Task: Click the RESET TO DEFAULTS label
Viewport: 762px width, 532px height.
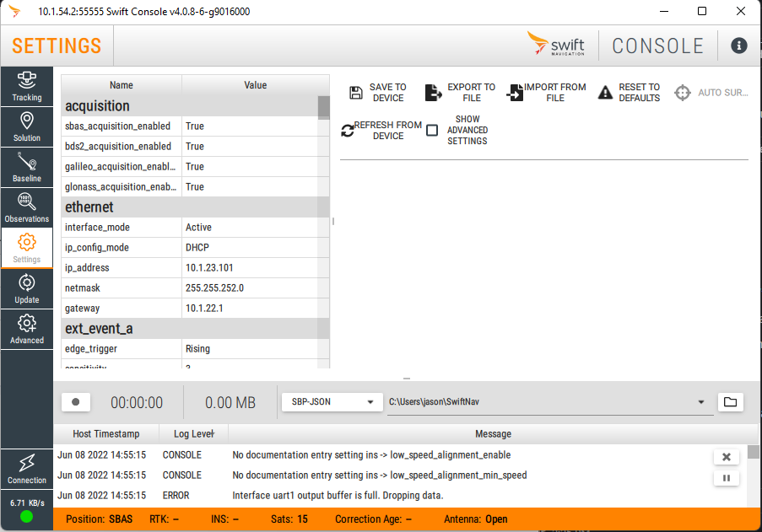Action: 639,92
